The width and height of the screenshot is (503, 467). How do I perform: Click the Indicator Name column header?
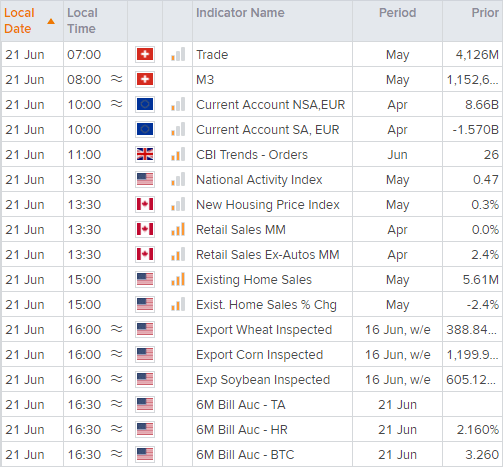click(240, 13)
